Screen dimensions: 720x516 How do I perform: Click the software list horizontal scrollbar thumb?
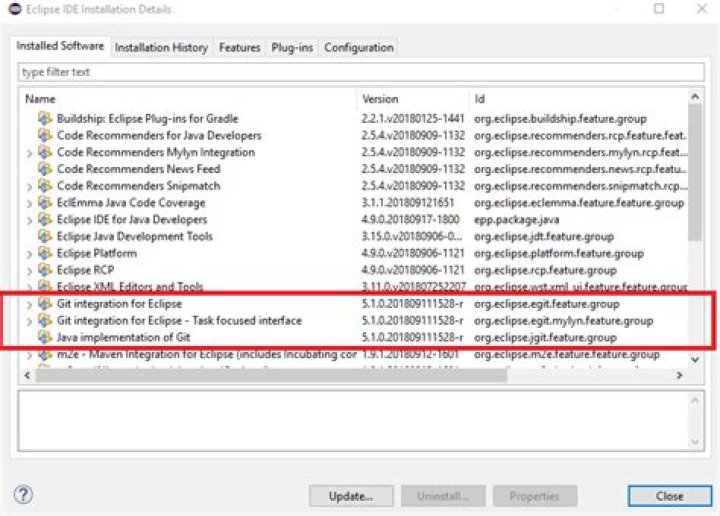[x=271, y=376]
